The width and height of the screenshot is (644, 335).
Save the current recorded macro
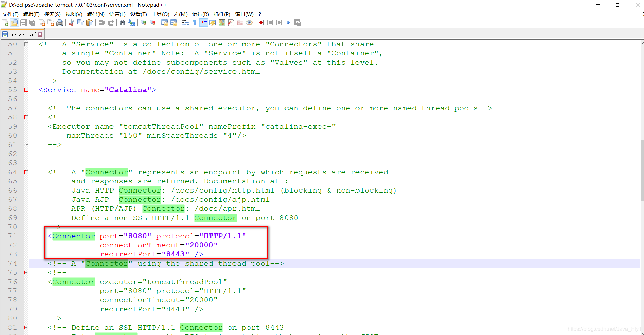pos(298,23)
